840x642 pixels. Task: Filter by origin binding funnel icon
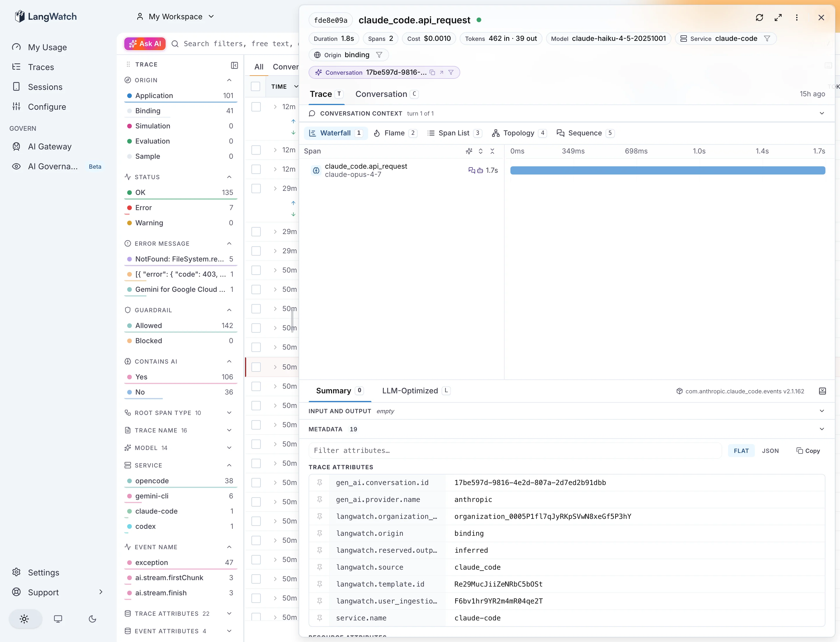pyautogui.click(x=379, y=55)
